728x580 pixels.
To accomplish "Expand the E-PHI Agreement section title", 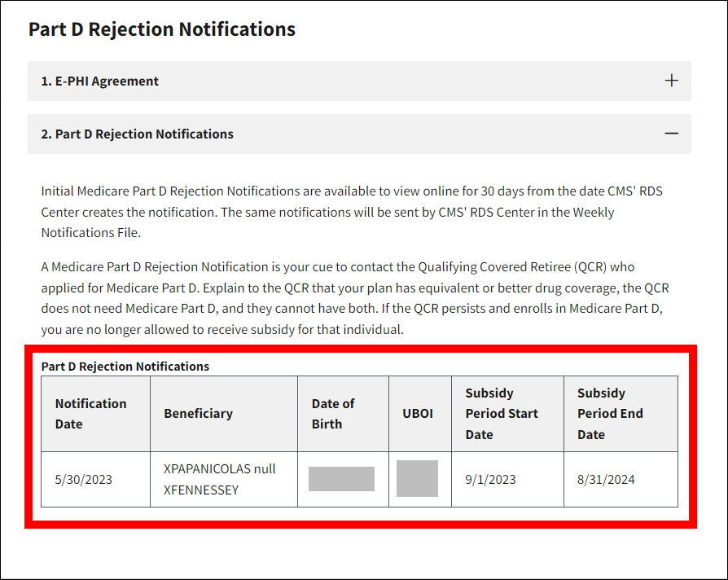I will [x=100, y=81].
